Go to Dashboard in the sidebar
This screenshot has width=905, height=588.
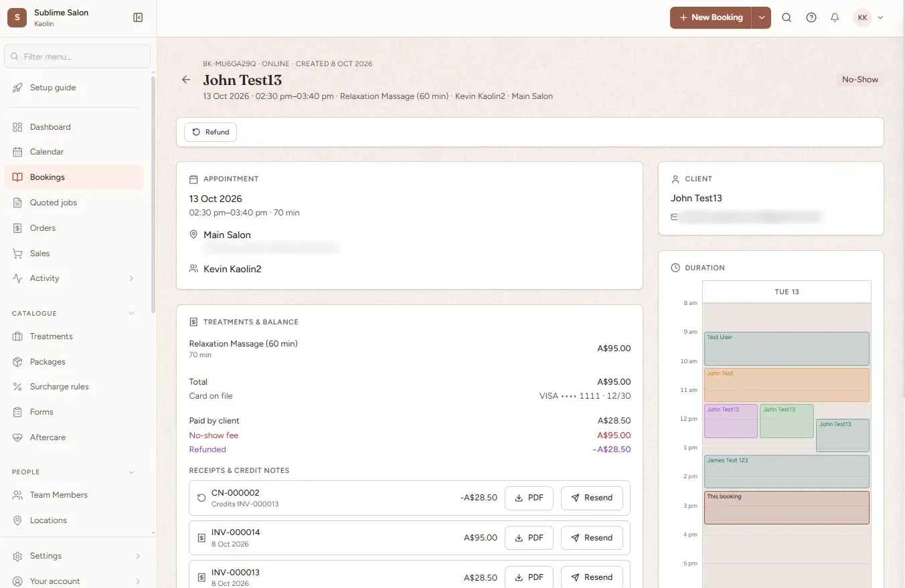click(74, 127)
